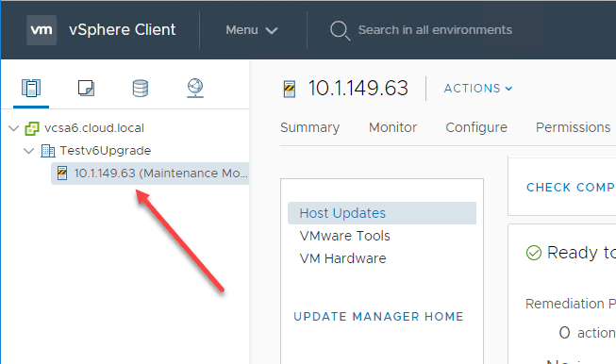
Task: Collapse the Testv6Upgrade datacenter node
Action: pos(28,151)
